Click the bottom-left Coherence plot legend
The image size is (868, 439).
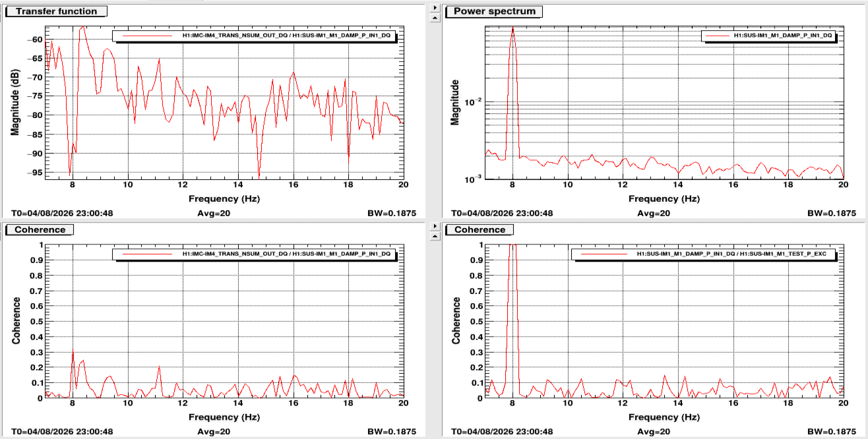(x=254, y=254)
